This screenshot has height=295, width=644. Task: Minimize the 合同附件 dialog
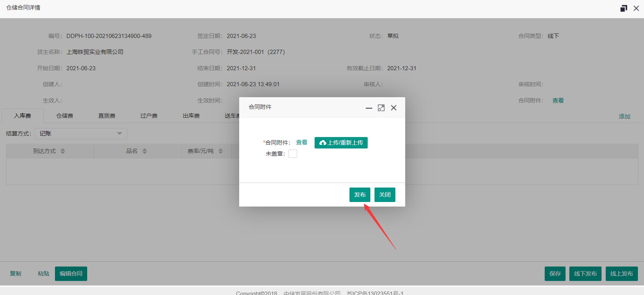pyautogui.click(x=369, y=108)
